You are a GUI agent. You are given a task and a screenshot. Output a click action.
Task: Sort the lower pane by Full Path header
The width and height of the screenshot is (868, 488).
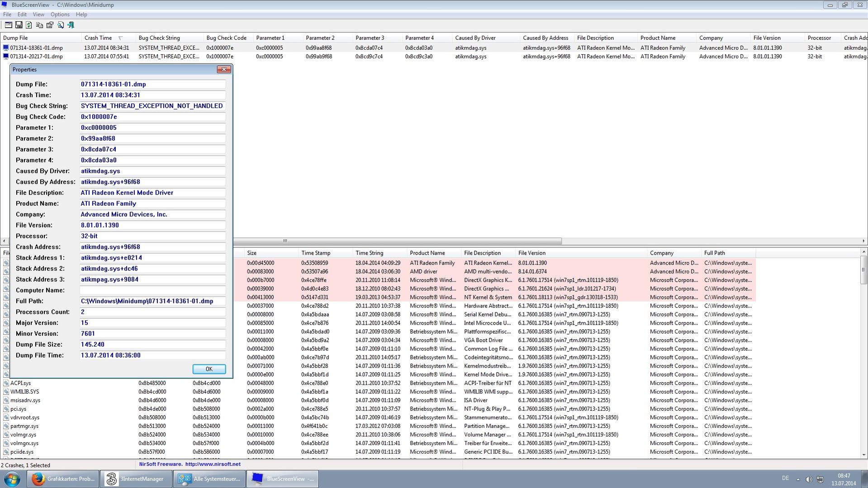click(728, 253)
